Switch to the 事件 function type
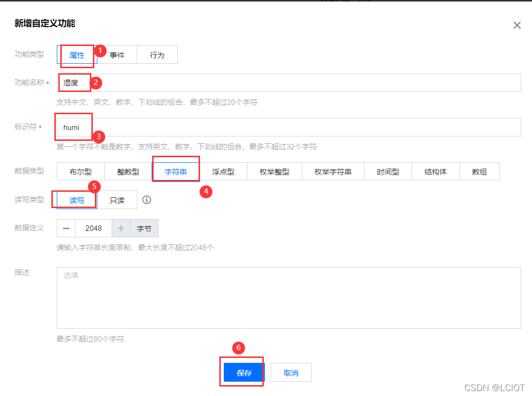The image size is (532, 396). point(117,54)
